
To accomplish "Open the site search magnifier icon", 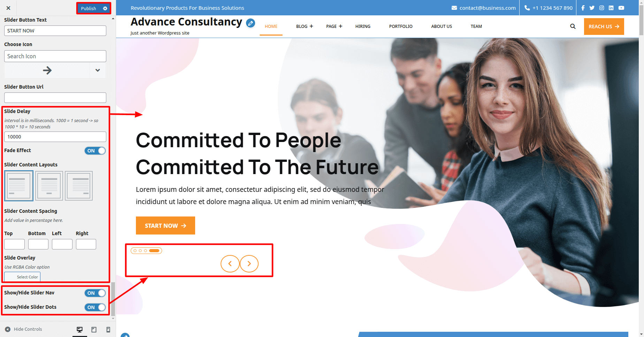I will pyautogui.click(x=573, y=26).
